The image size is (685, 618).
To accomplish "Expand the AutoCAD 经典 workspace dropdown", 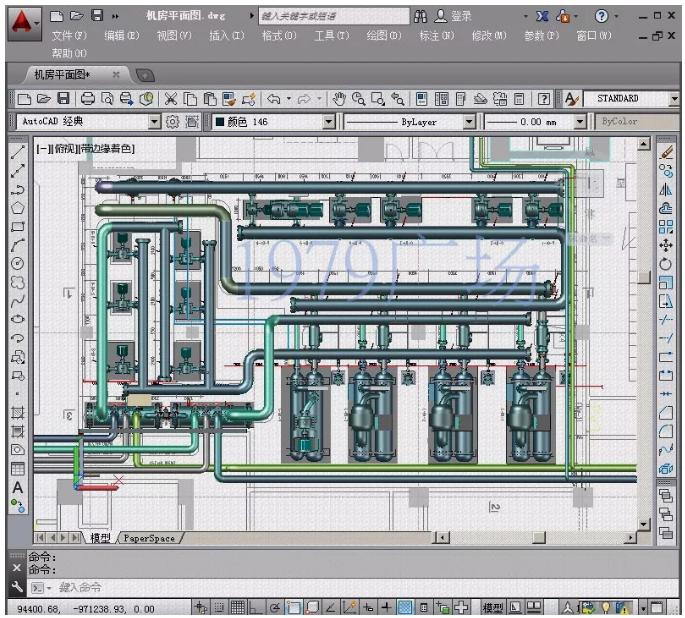I will [154, 122].
